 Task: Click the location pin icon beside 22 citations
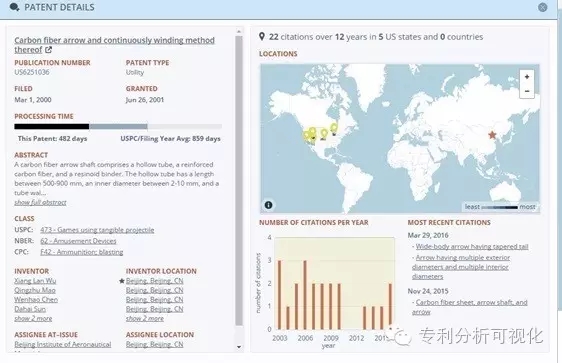point(262,37)
